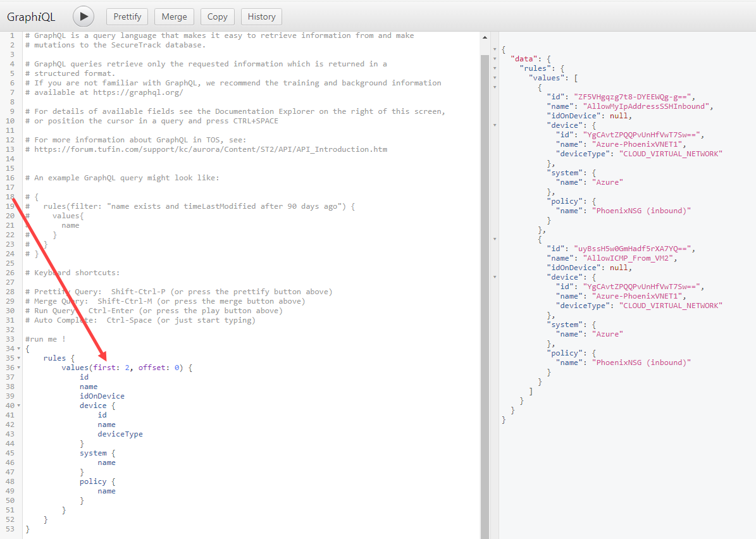Image resolution: width=756 pixels, height=539 pixels.
Task: Collapse the "values" array in results
Action: (x=495, y=78)
